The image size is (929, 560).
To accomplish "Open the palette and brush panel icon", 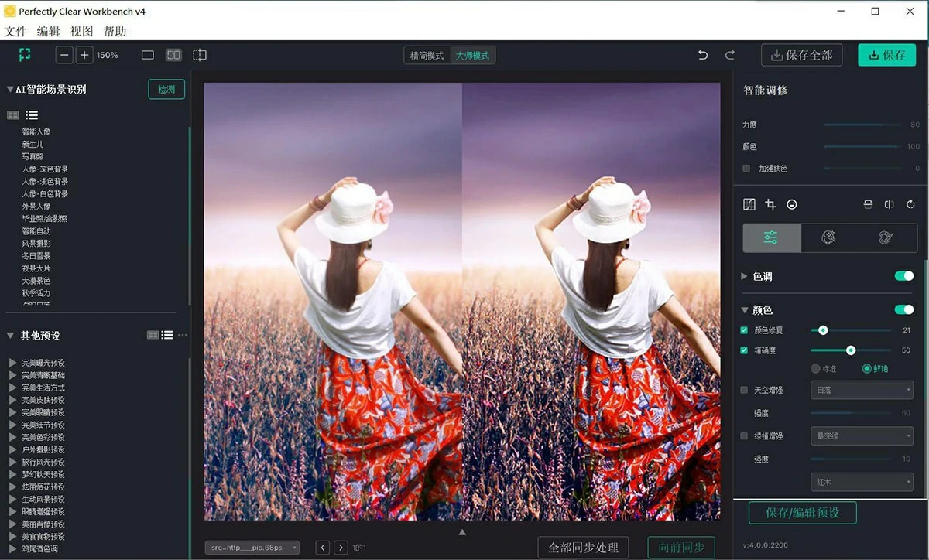I will pyautogui.click(x=886, y=238).
